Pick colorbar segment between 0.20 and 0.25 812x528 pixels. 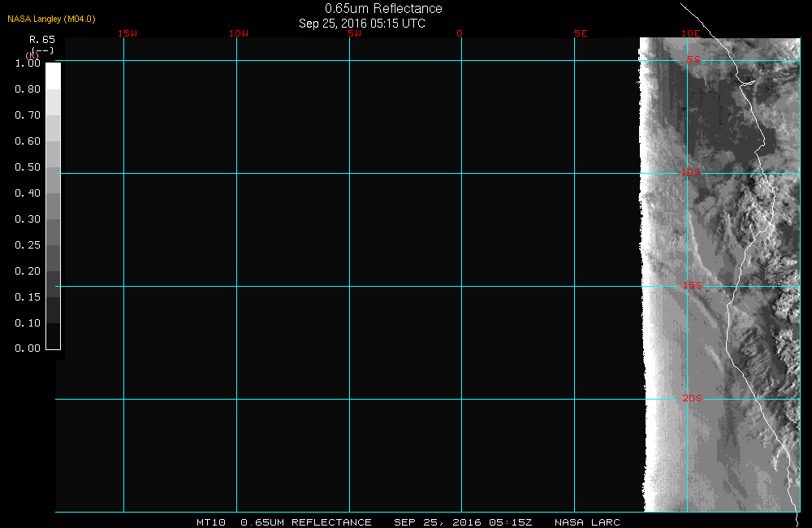[x=53, y=258]
